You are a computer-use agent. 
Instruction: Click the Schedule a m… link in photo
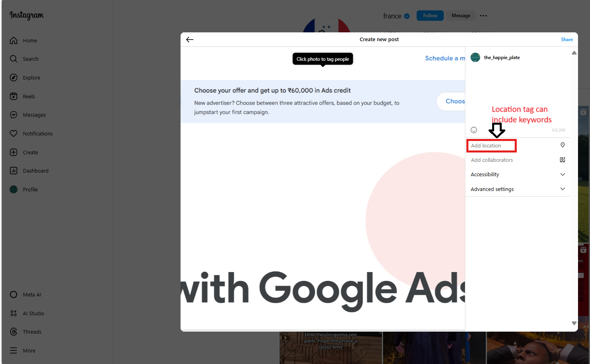(445, 58)
